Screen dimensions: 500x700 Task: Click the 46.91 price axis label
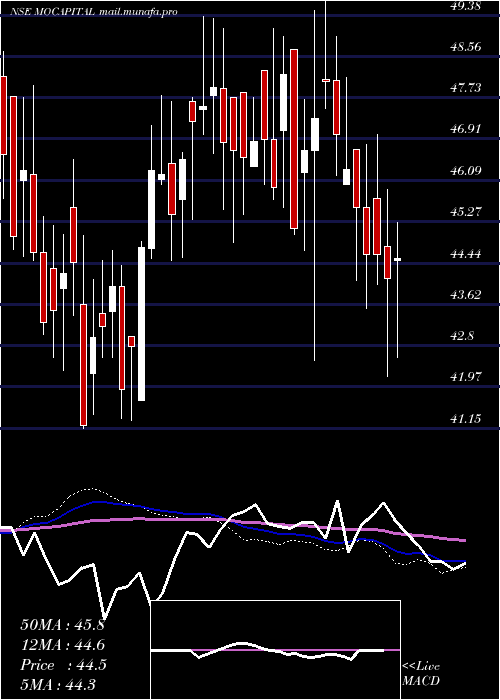tap(466, 129)
